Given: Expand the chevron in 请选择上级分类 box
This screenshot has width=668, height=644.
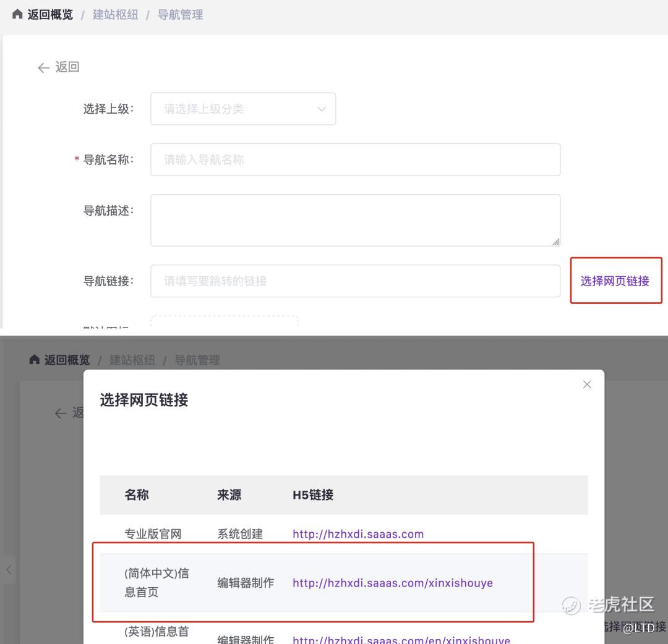Looking at the screenshot, I should pos(322,109).
